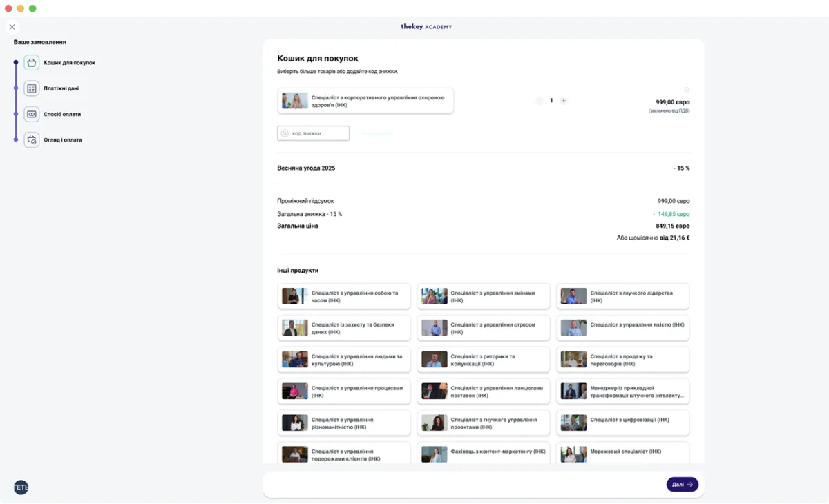Add Спеціаліст з риторики та комунікації
The width and height of the screenshot is (829, 504).
click(x=484, y=360)
